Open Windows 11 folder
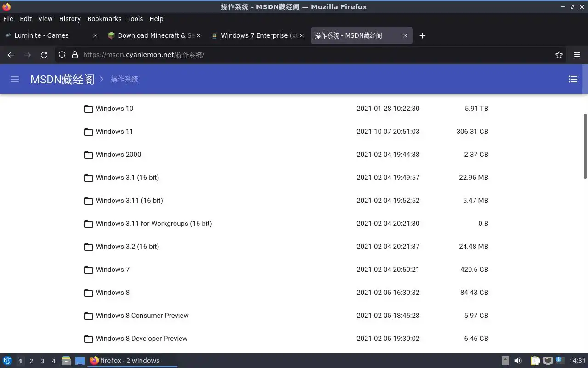This screenshot has height=368, width=588. (114, 132)
